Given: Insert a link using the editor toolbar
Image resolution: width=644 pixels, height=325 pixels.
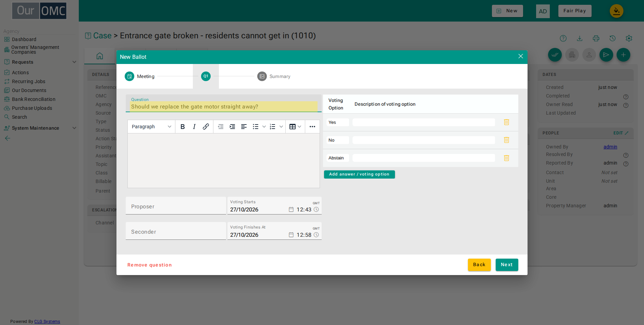Looking at the screenshot, I should 206,127.
